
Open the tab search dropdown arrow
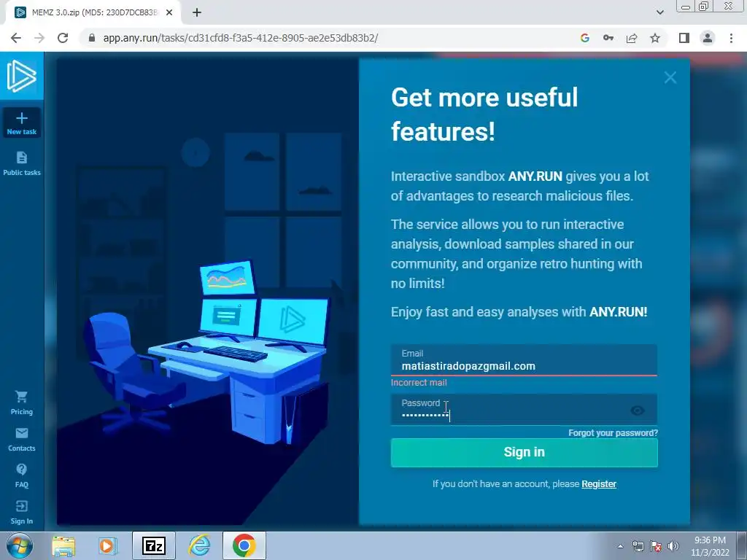pos(659,13)
